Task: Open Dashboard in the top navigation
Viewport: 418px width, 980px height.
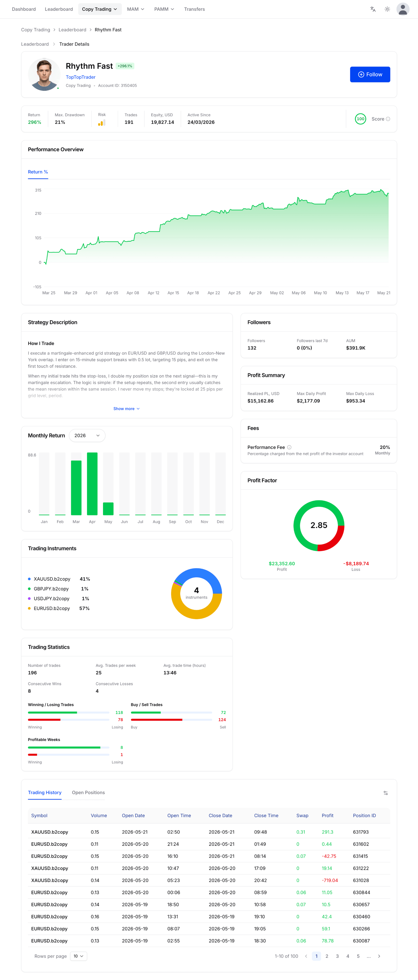Action: coord(24,9)
